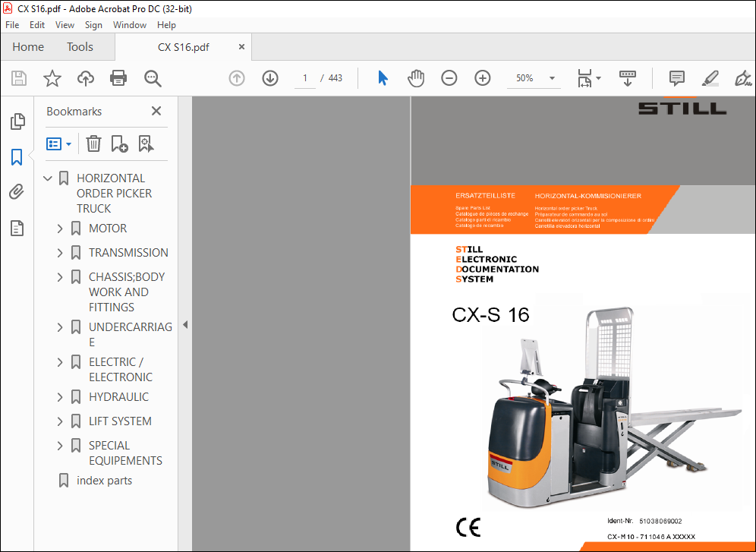Expand ELECTRIC / ELECTRONIC bookmark

point(60,362)
